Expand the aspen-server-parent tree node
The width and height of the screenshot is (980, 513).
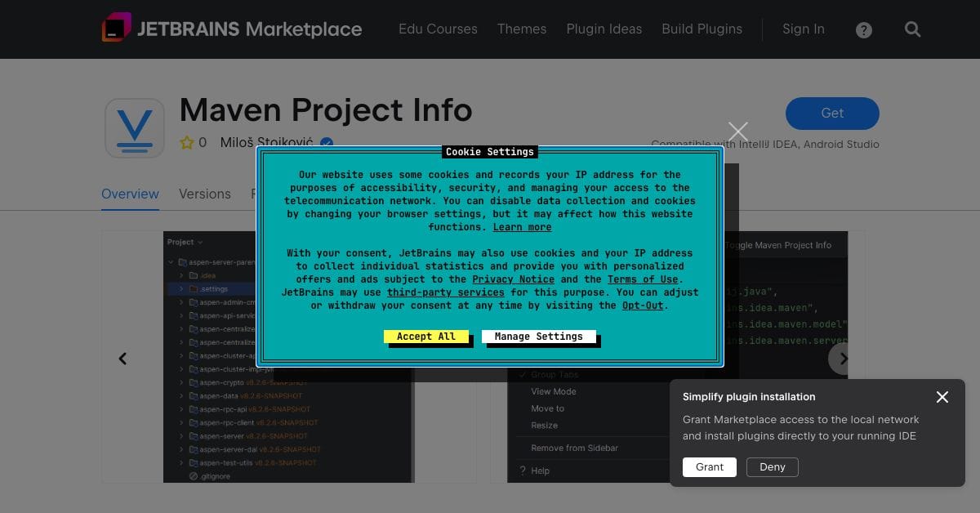171,263
